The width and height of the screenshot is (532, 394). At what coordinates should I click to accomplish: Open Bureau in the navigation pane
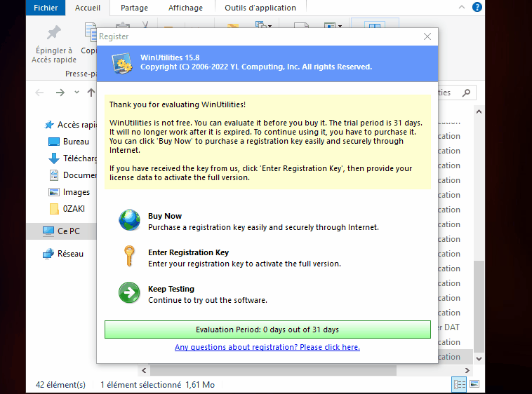(x=69, y=142)
